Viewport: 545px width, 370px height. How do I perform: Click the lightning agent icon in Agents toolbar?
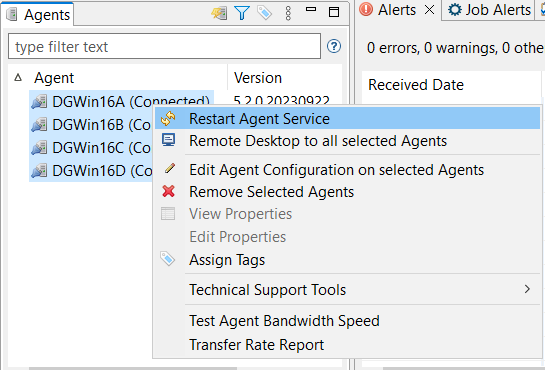[219, 13]
